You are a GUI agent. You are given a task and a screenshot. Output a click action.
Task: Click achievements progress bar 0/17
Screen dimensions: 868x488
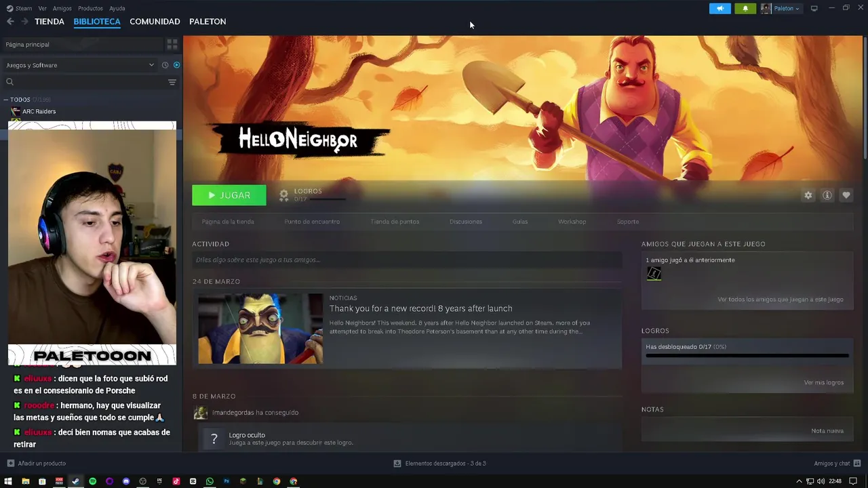point(747,355)
